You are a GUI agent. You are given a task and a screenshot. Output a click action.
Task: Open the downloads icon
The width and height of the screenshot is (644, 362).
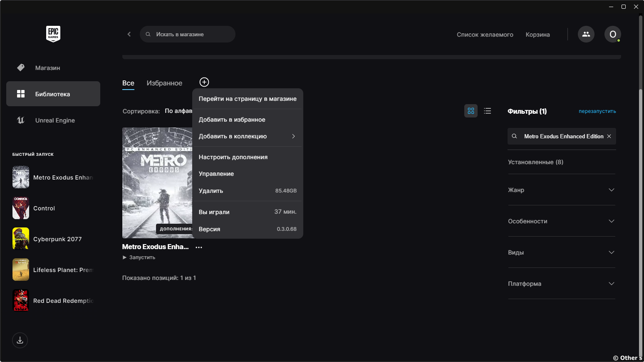pyautogui.click(x=20, y=340)
